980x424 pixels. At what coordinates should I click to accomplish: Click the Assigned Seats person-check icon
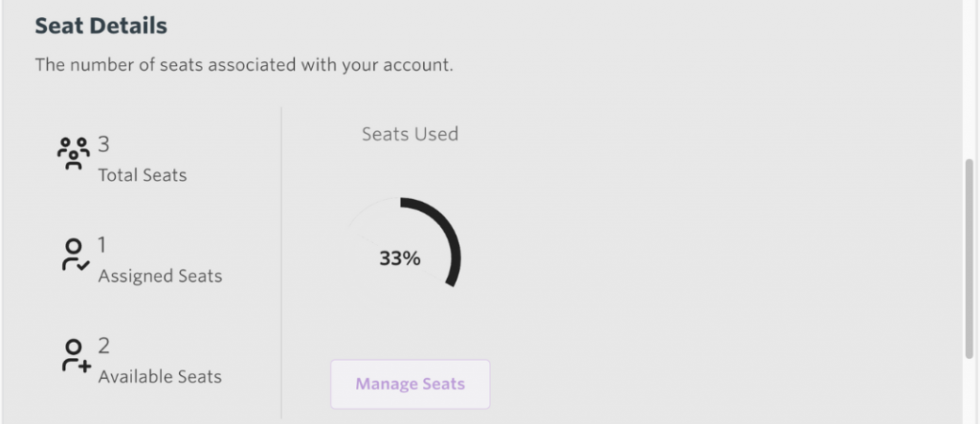(x=76, y=256)
